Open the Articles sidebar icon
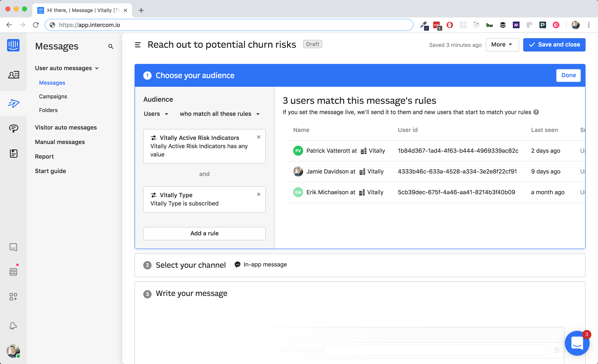The width and height of the screenshot is (598, 364). click(13, 154)
